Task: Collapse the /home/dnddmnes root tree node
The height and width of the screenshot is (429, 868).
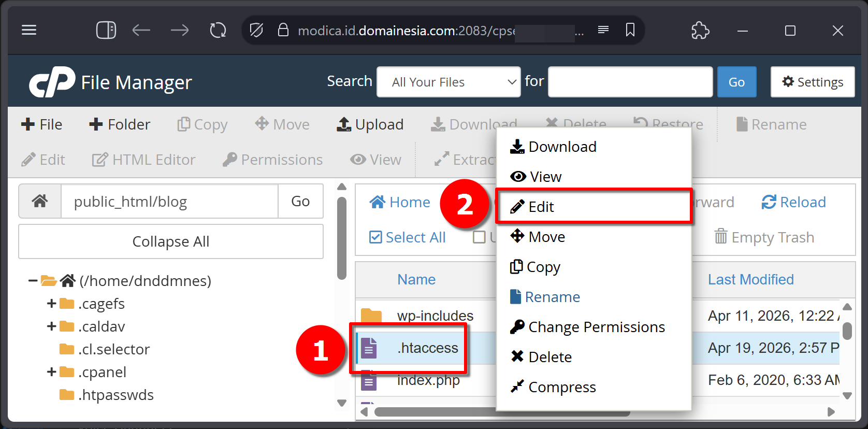Action: (33, 281)
